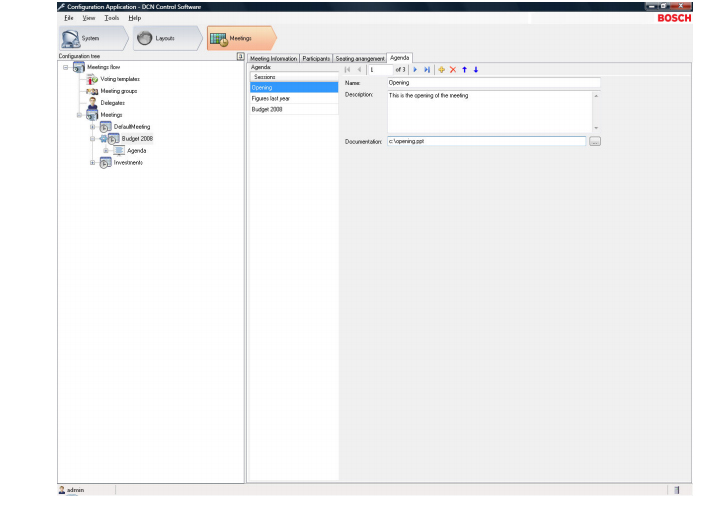
Task: Open the Tools menu
Action: point(111,18)
